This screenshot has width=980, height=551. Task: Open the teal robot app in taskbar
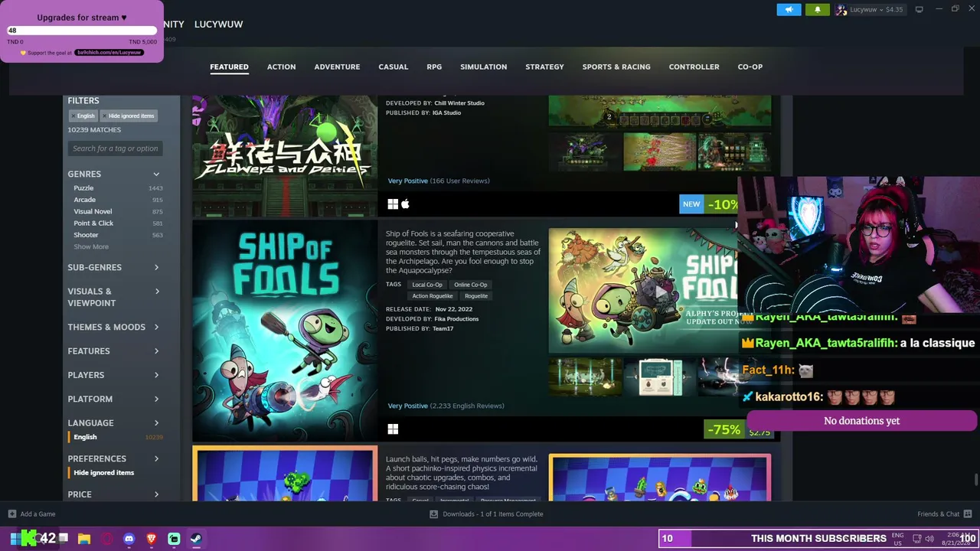pyautogui.click(x=174, y=539)
